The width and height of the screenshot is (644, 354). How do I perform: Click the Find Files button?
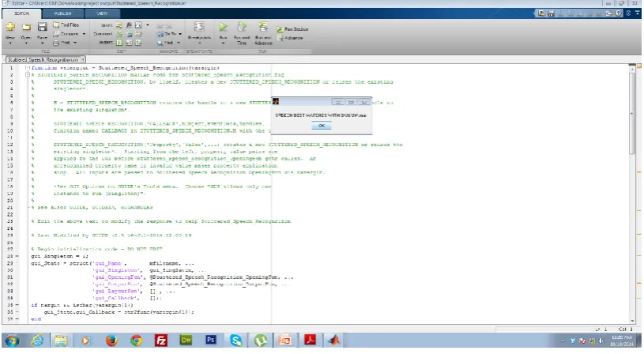[66, 25]
